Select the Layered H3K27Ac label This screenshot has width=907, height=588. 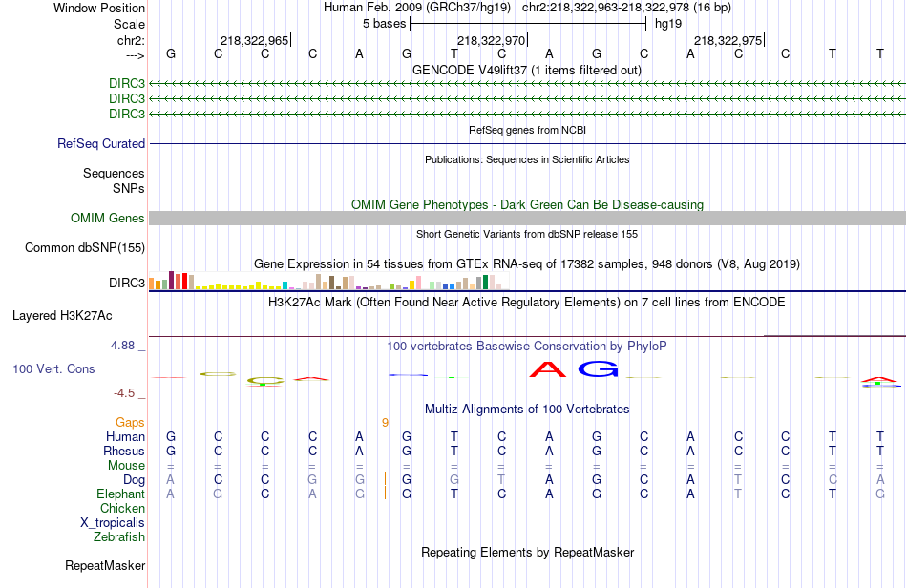coord(62,316)
